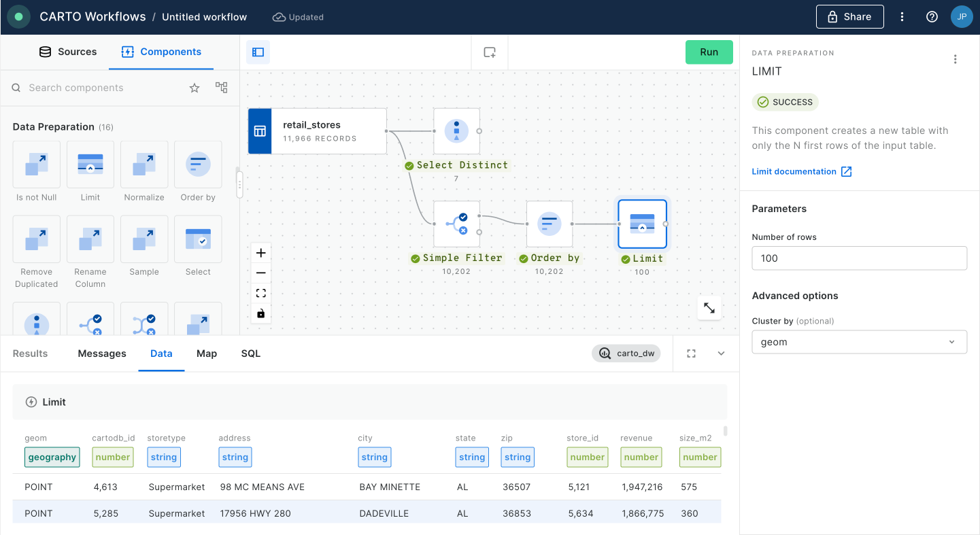Switch to the Map tab
Image resolution: width=980 pixels, height=535 pixels.
point(207,353)
